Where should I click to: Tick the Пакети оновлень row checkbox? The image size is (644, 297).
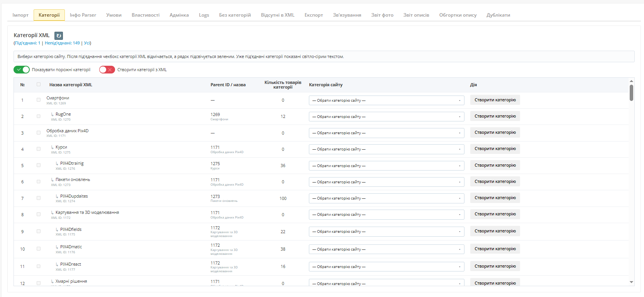tap(39, 181)
